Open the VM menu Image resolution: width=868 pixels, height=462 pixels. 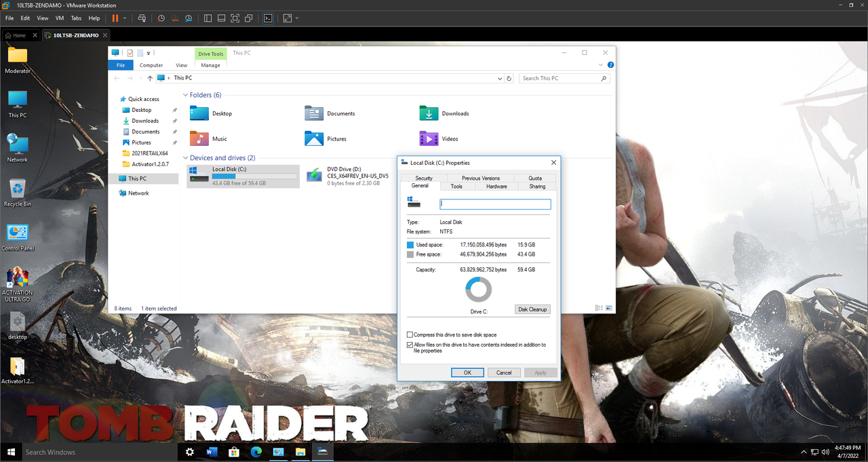pyautogui.click(x=60, y=18)
